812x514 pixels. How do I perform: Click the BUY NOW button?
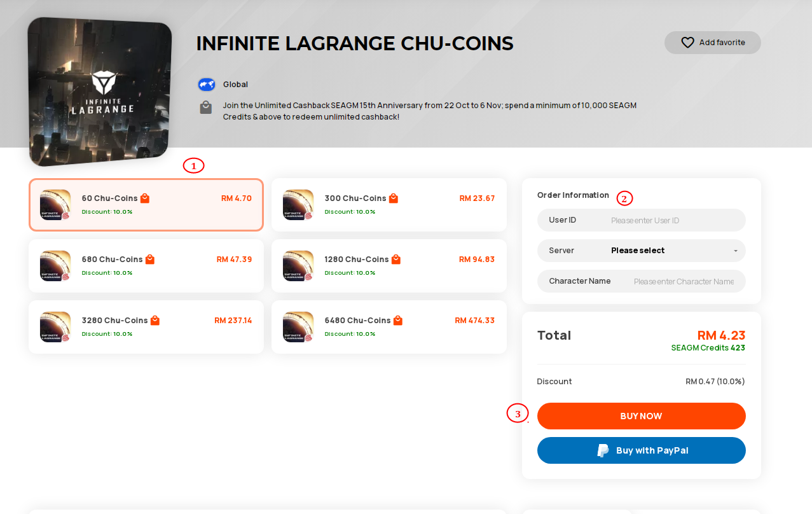point(642,416)
